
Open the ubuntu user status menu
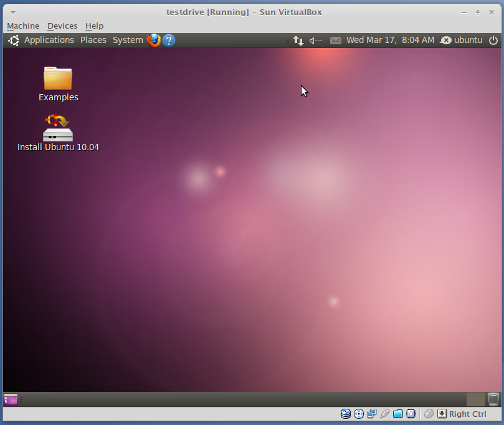[461, 40]
